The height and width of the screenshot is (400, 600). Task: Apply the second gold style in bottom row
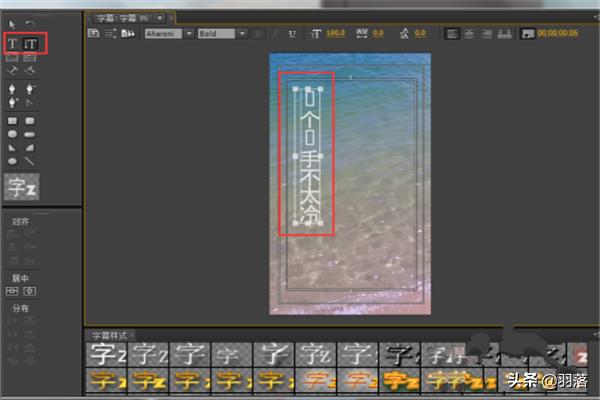148,380
